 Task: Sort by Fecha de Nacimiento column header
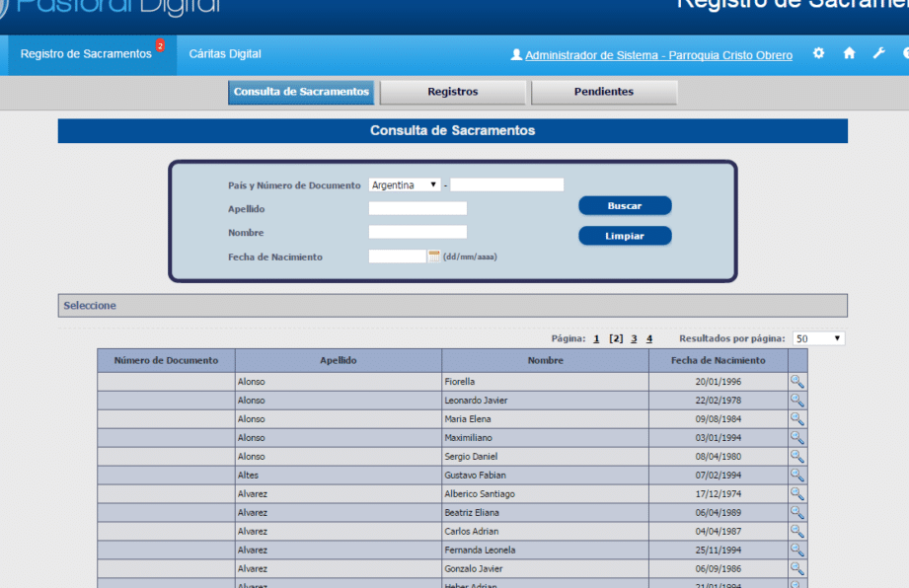pos(718,361)
